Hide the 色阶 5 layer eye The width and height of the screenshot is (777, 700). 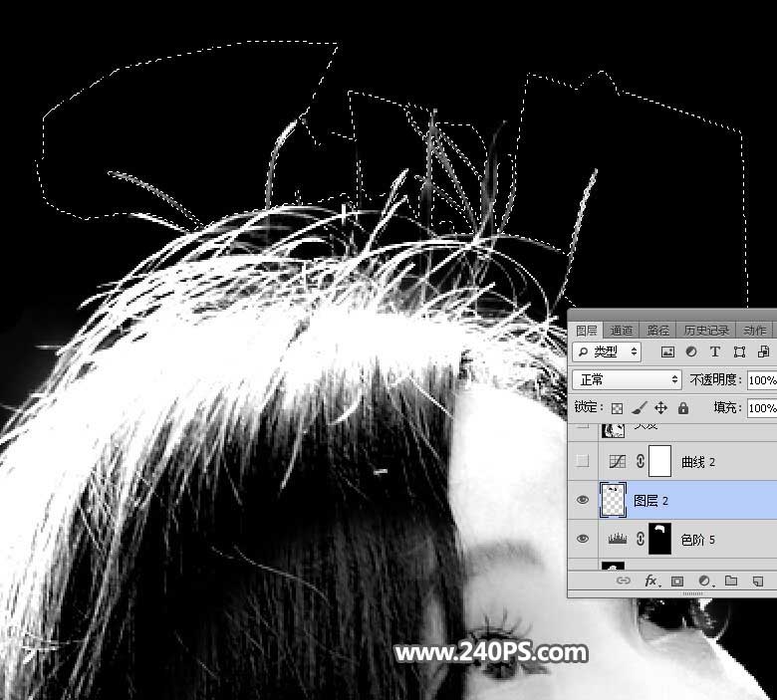[x=583, y=539]
